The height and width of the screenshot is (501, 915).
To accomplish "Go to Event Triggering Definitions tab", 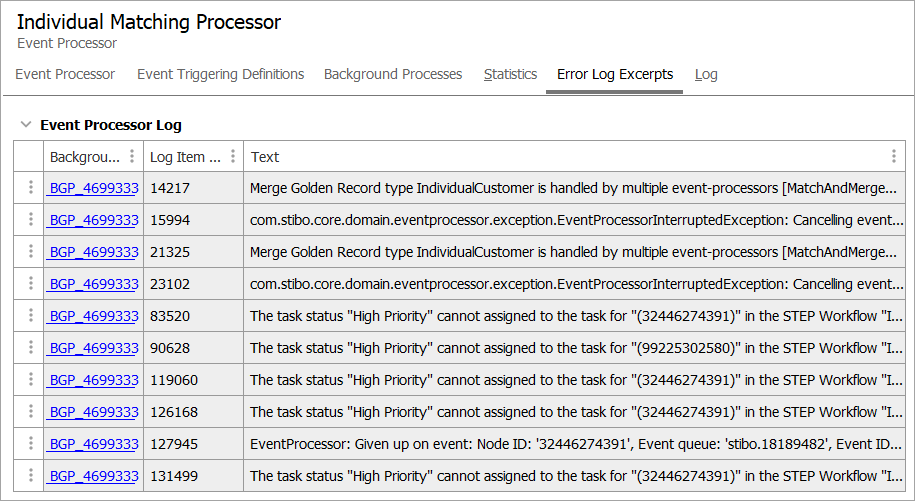I will click(x=220, y=74).
